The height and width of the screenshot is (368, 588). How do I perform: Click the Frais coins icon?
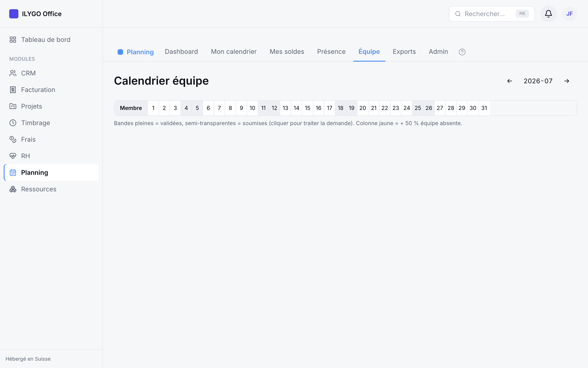[13, 139]
